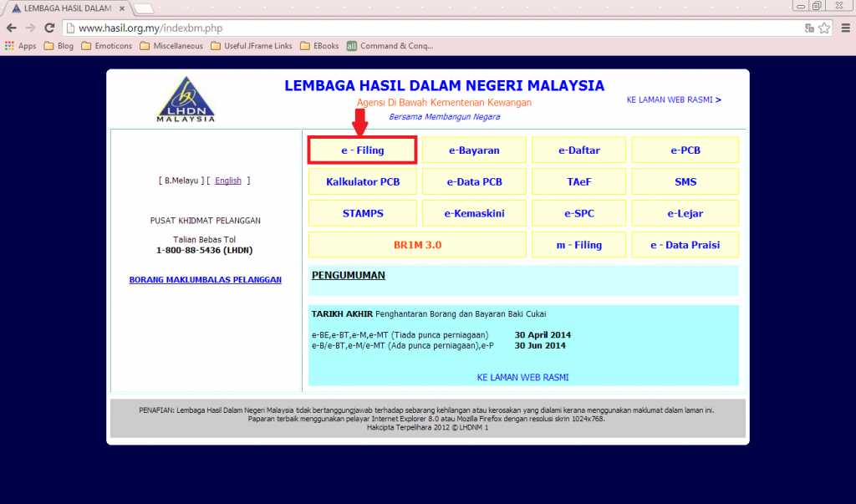Open the Chrome menu hamburger icon
Screen dimensions: 856x504
[846, 28]
